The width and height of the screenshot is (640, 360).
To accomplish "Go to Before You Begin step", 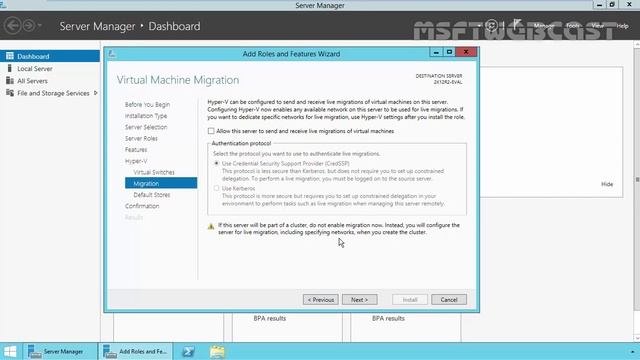I will pyautogui.click(x=147, y=104).
